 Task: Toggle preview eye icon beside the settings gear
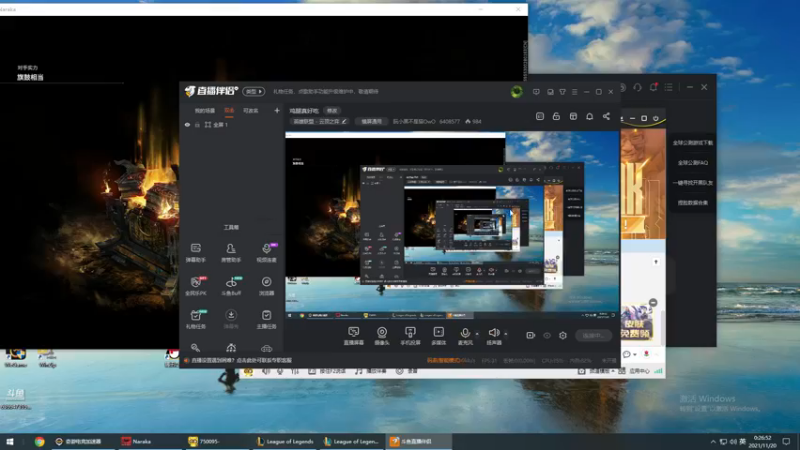(x=547, y=335)
